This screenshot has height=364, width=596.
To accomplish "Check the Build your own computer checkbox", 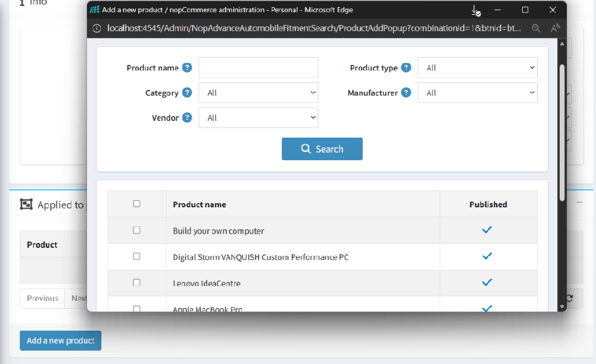I will tap(136, 230).
